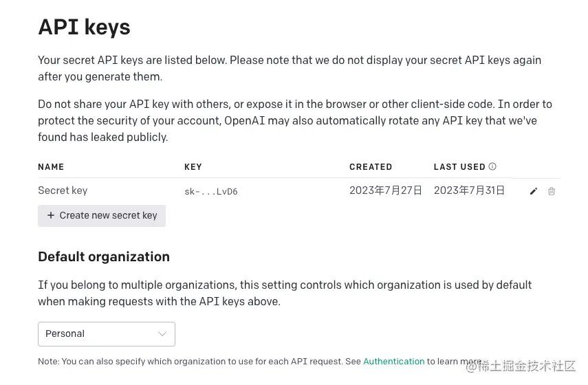Click the Default organization section heading
This screenshot has width=588, height=385.
point(104,256)
